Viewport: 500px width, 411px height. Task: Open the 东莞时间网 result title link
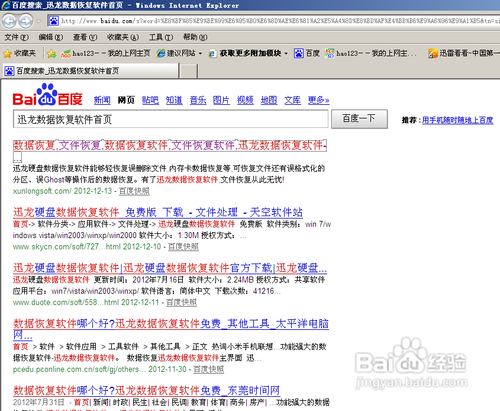tap(146, 390)
